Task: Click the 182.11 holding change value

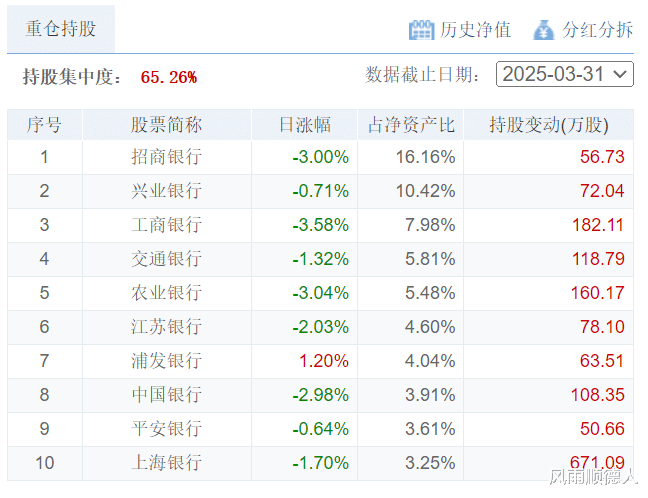Action: coord(598,225)
